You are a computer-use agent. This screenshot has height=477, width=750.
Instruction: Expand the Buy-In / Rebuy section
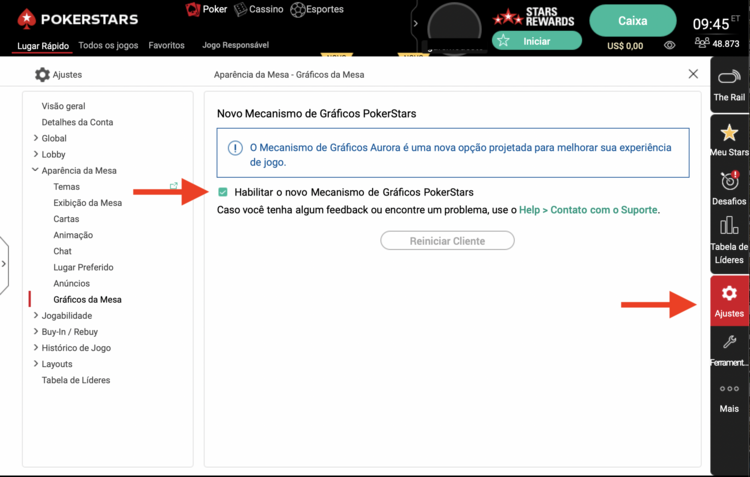35,331
